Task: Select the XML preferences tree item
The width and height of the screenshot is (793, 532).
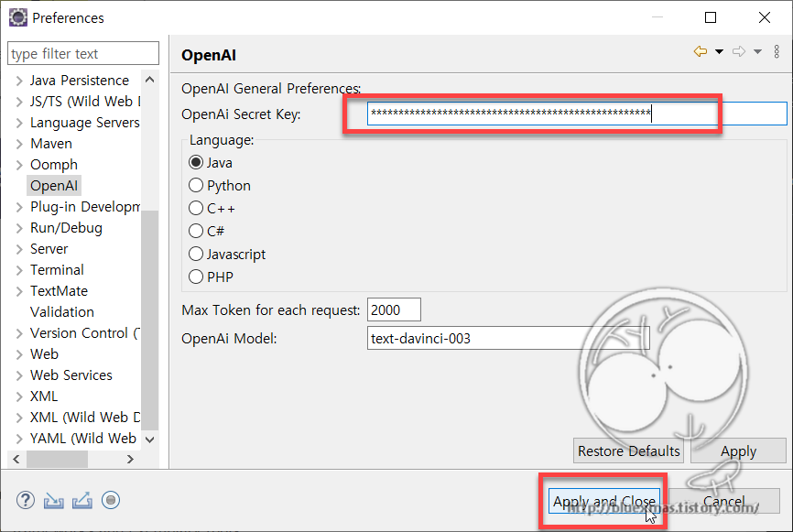Action: [x=43, y=396]
